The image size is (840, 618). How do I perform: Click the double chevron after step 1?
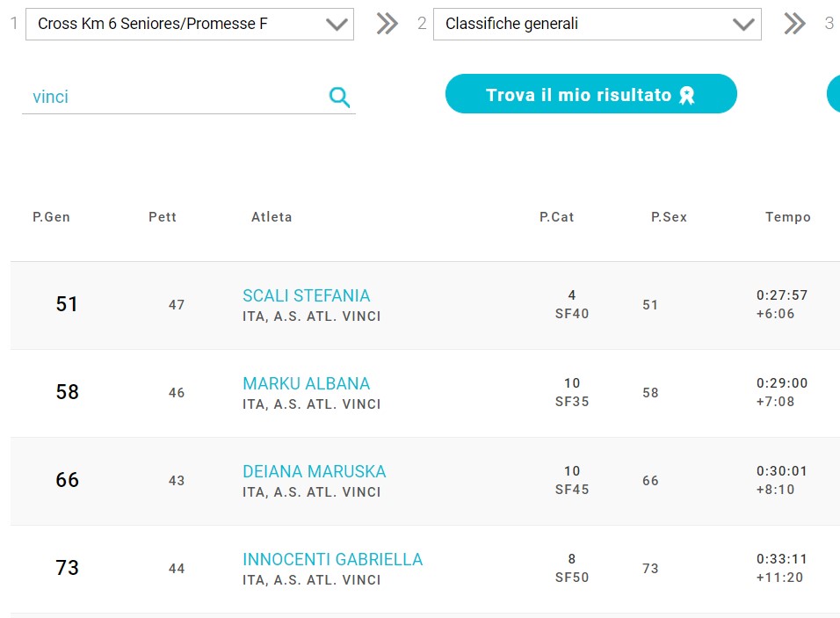[x=387, y=24]
